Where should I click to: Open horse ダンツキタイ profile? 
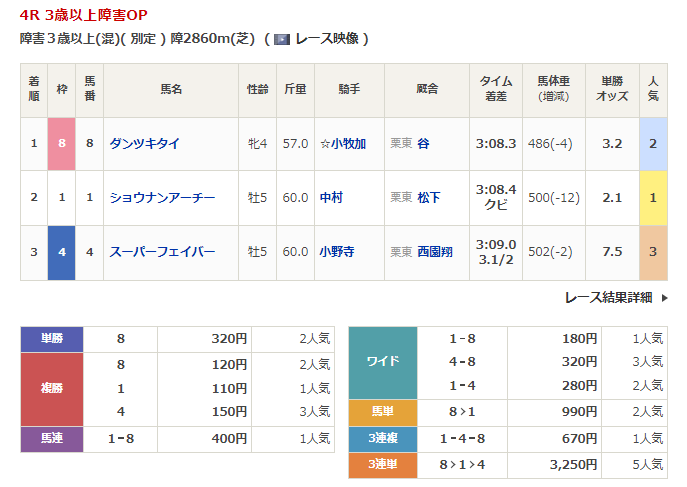coord(144,143)
